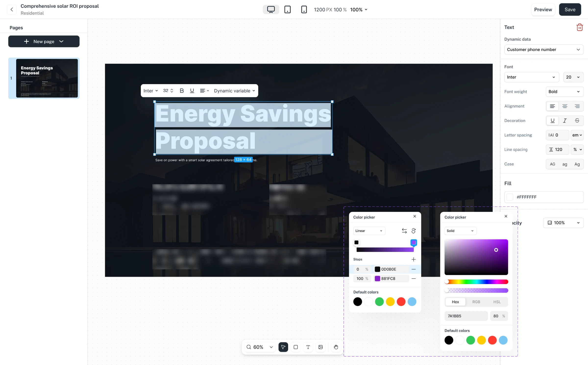Toggle bold in floating text toolbar
This screenshot has height=365, width=588.
pos(182,91)
